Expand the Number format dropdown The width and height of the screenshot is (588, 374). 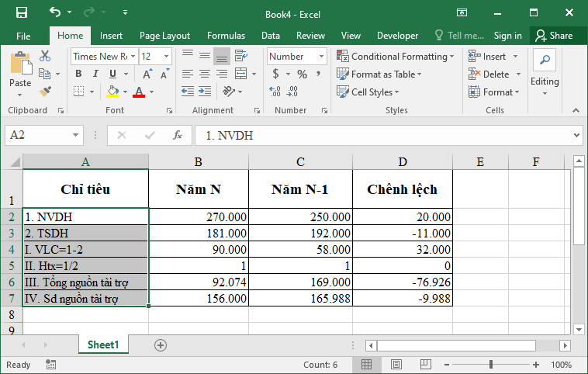click(x=321, y=57)
